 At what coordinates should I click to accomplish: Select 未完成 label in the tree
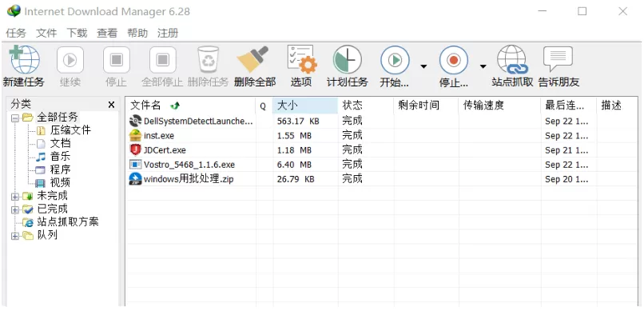[52, 196]
